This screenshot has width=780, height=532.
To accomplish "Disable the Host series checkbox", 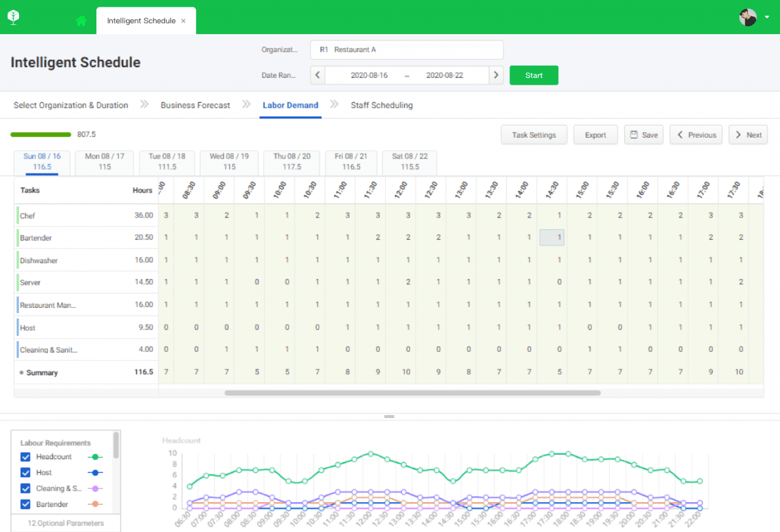I will pos(25,472).
